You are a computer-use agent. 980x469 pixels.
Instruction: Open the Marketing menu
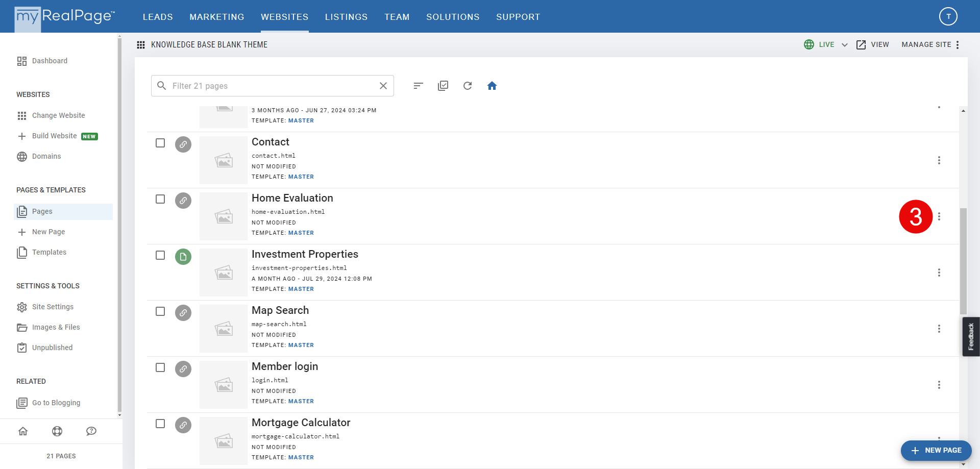(x=217, y=17)
